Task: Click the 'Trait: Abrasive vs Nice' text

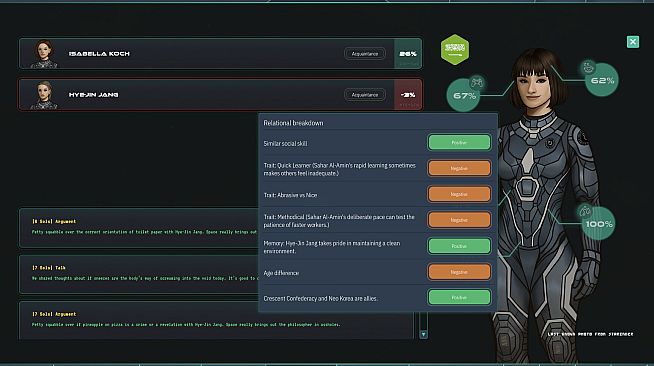Action: pos(290,195)
